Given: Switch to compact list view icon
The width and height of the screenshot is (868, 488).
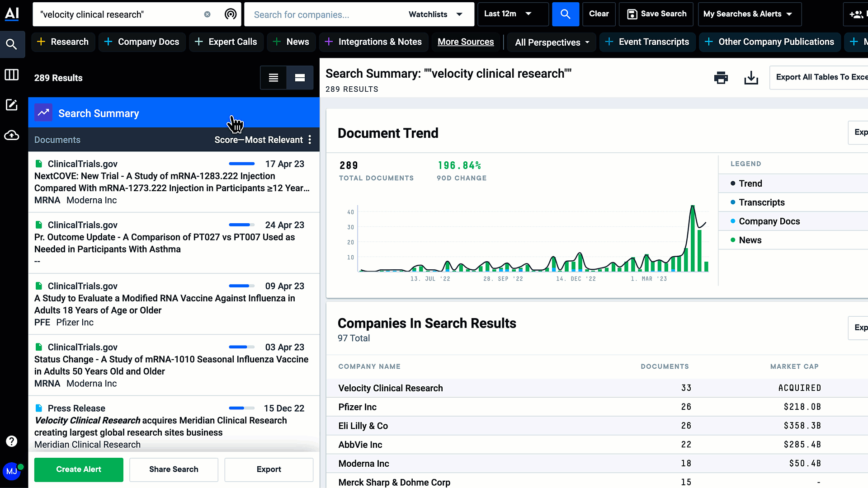Looking at the screenshot, I should pyautogui.click(x=274, y=78).
